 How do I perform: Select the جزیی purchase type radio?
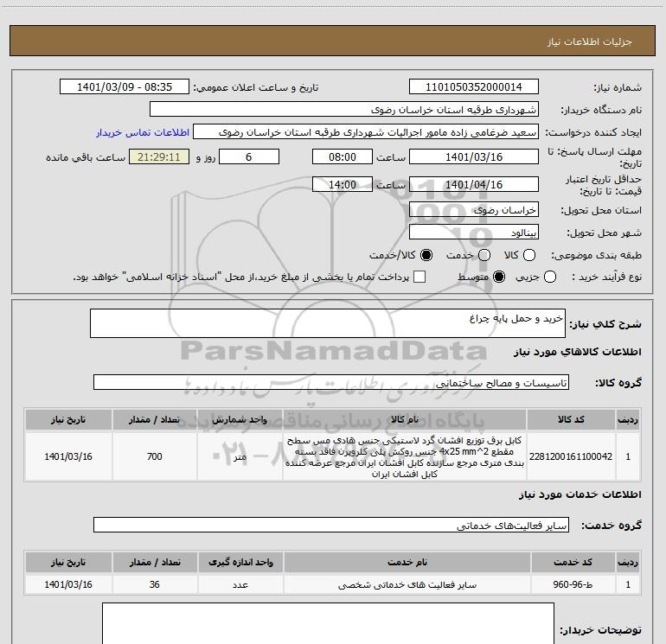coord(550,277)
